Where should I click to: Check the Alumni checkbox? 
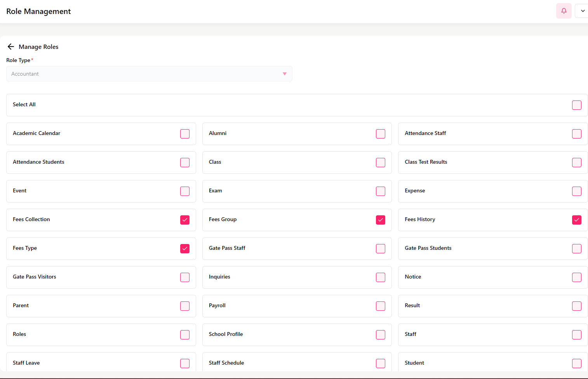[x=381, y=134]
